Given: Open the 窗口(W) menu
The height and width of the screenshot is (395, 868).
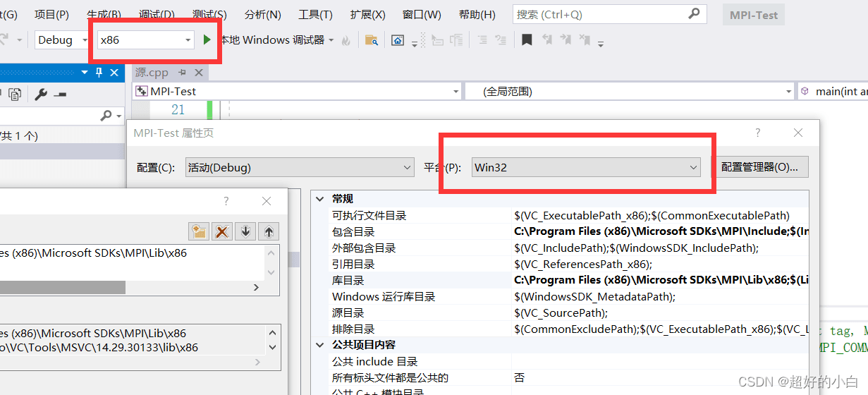Looking at the screenshot, I should click(422, 14).
